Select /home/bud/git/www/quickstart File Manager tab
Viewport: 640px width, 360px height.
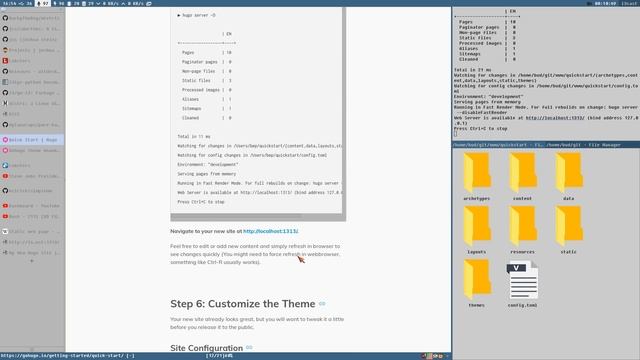click(498, 144)
